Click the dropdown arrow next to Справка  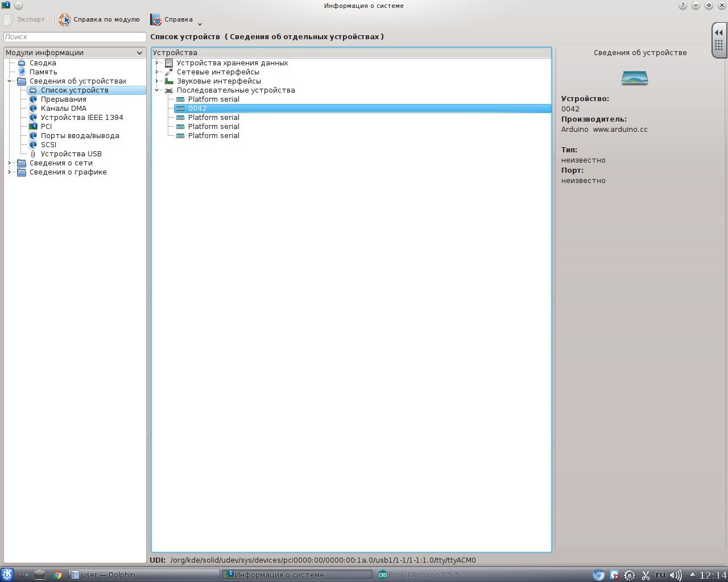[x=200, y=23]
